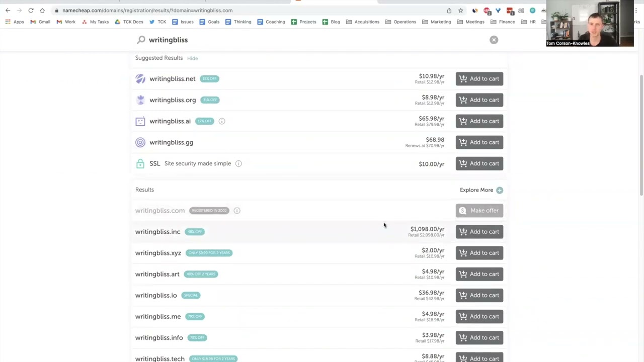The image size is (644, 362).
Task: Open the Projects bookmark
Action: [303, 22]
